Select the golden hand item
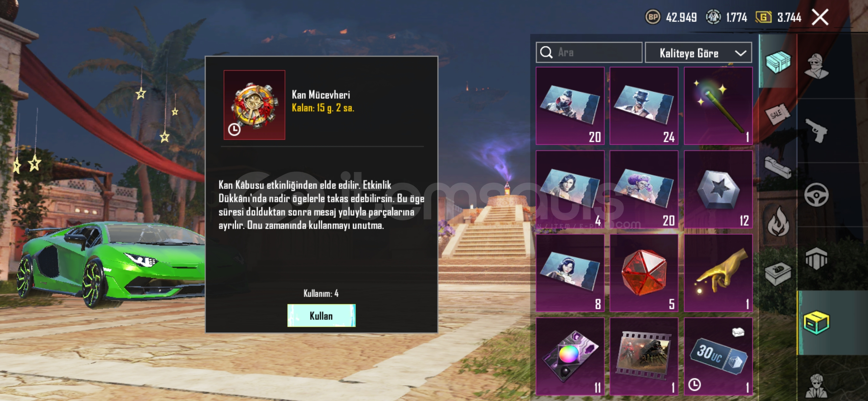This screenshot has height=401, width=868. [718, 273]
